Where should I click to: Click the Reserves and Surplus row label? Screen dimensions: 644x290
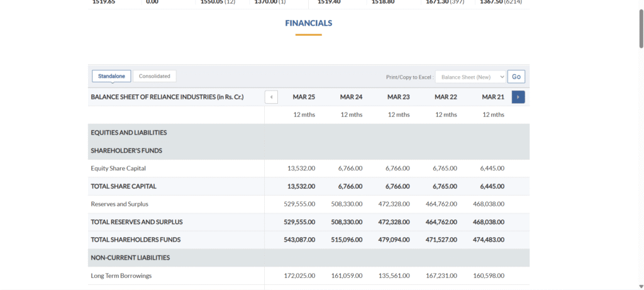coord(119,204)
